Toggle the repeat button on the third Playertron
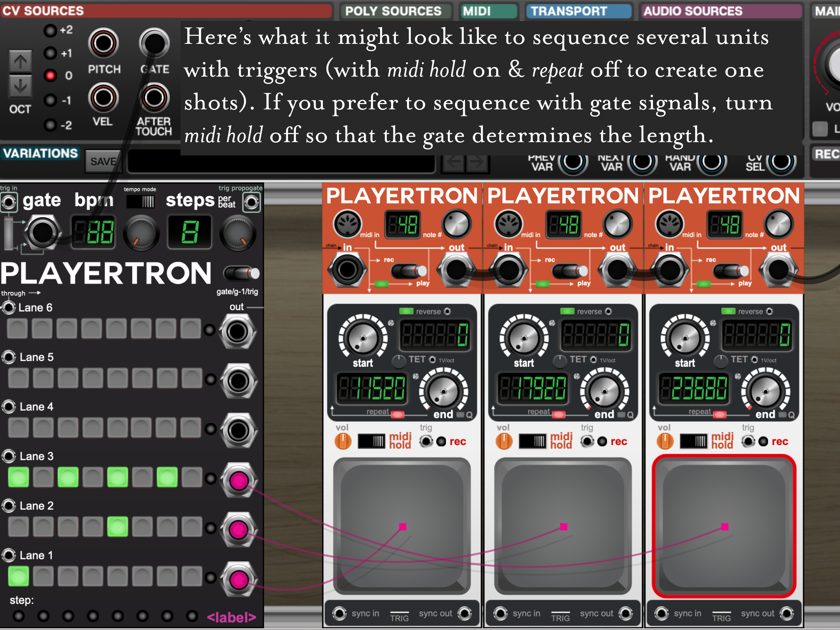The width and height of the screenshot is (840, 630). coord(719,414)
